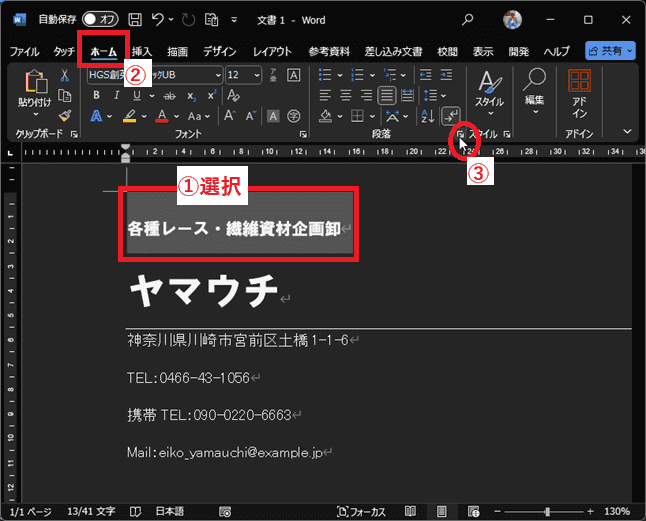Click the 貼り付け paste button
This screenshot has height=521, width=646.
33,90
